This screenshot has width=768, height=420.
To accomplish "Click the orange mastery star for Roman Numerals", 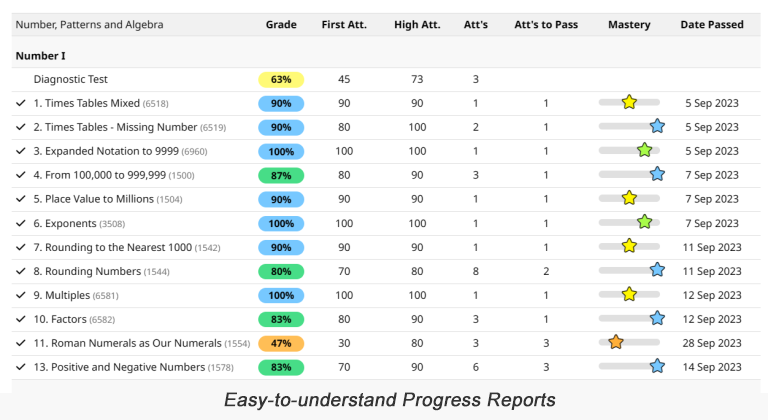I will point(616,342).
